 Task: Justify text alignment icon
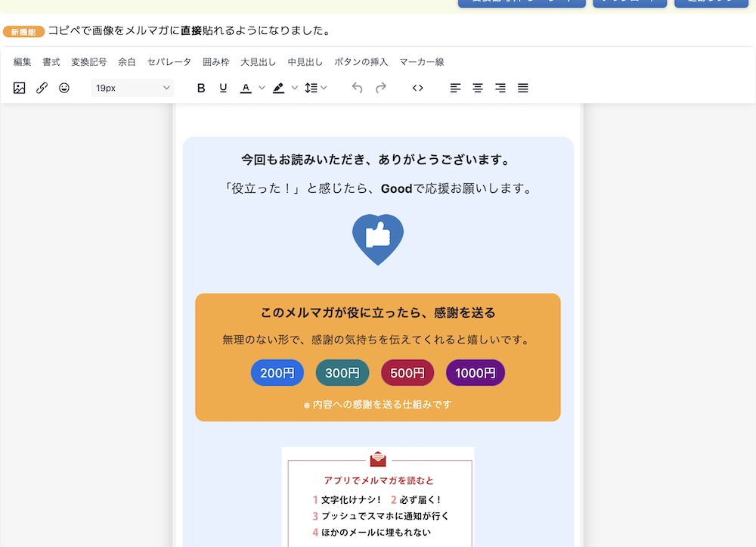pos(522,88)
